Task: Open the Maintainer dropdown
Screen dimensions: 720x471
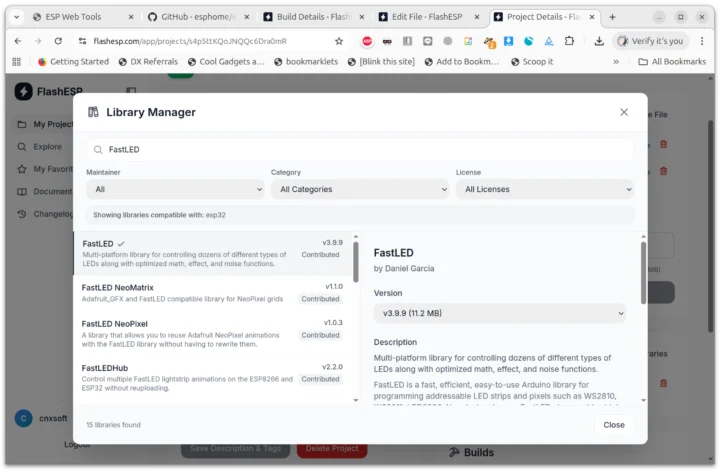Action: [175, 189]
